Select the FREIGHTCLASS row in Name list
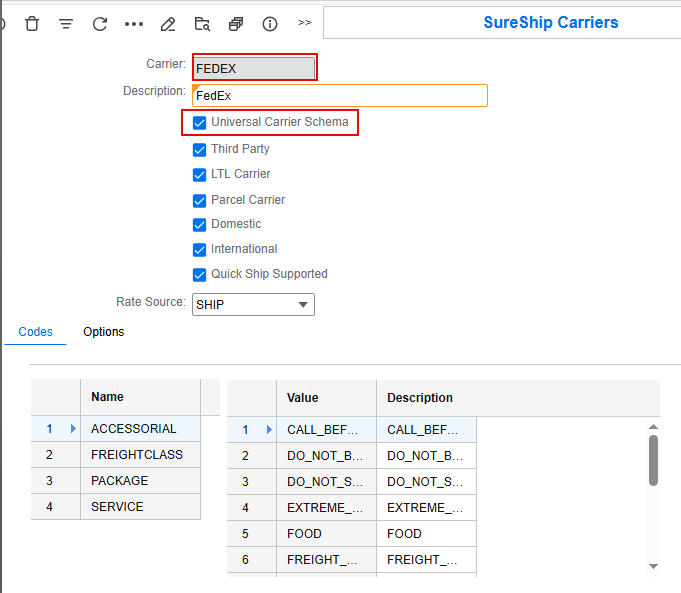The width and height of the screenshot is (681, 593). coord(137,455)
